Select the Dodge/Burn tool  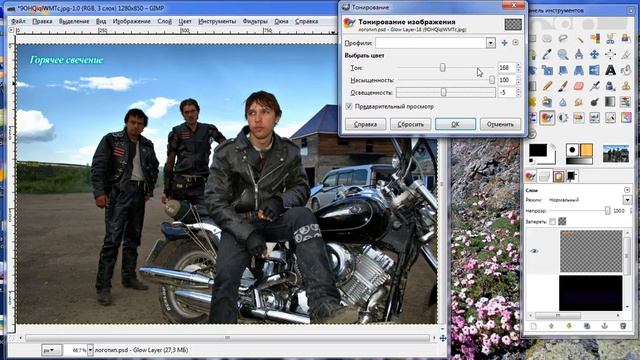click(x=595, y=102)
